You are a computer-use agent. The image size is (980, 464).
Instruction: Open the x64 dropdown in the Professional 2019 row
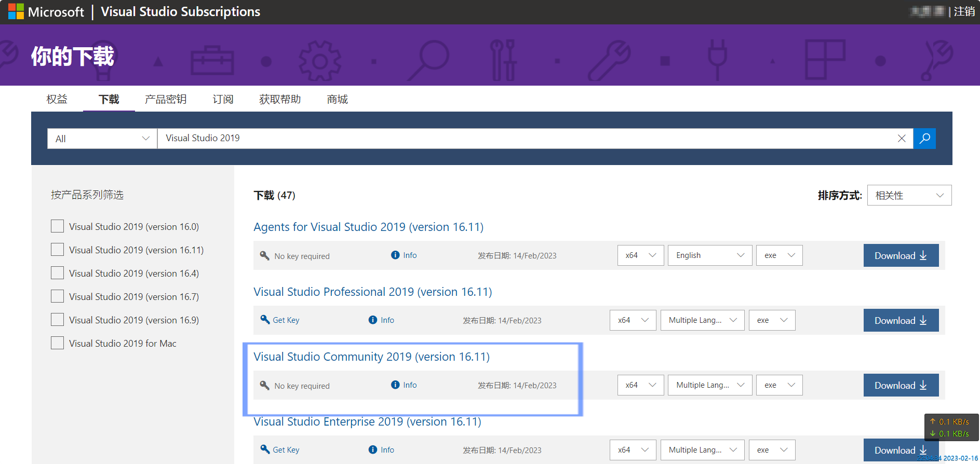(x=633, y=320)
